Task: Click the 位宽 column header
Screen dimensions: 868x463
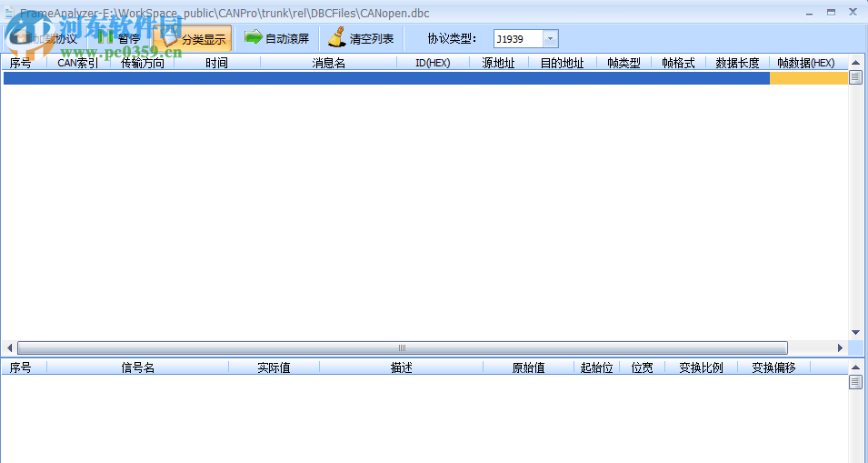Action: [x=643, y=367]
